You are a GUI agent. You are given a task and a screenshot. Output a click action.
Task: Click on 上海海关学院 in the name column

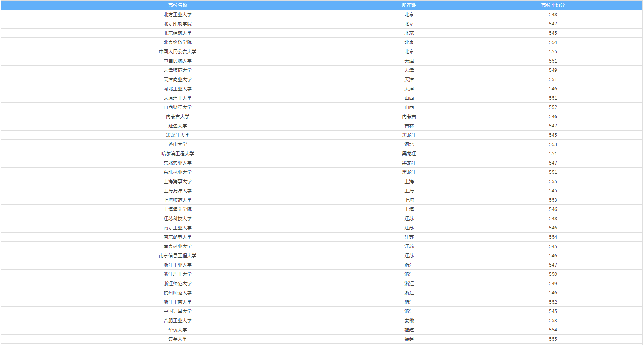click(x=177, y=209)
